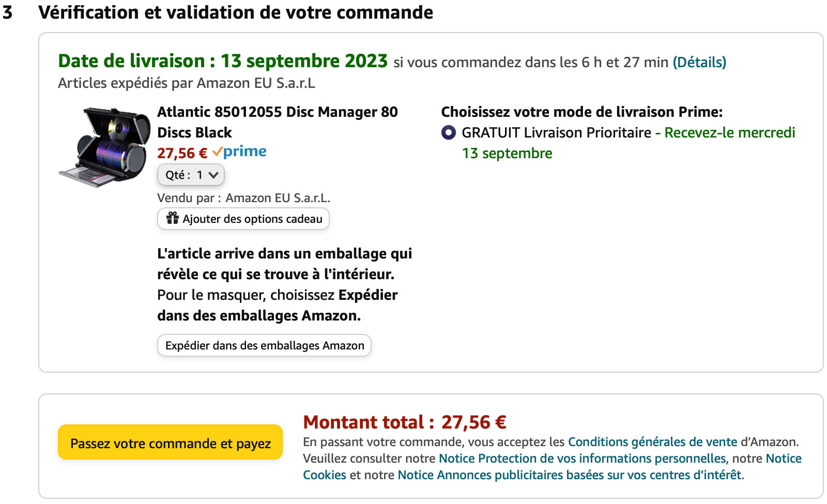Select the GRATUIT Livraison Prioritaire radio button

pyautogui.click(x=449, y=133)
